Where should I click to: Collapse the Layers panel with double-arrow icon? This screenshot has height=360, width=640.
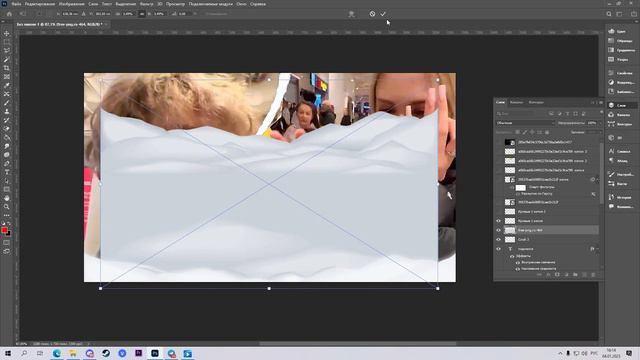pos(593,102)
